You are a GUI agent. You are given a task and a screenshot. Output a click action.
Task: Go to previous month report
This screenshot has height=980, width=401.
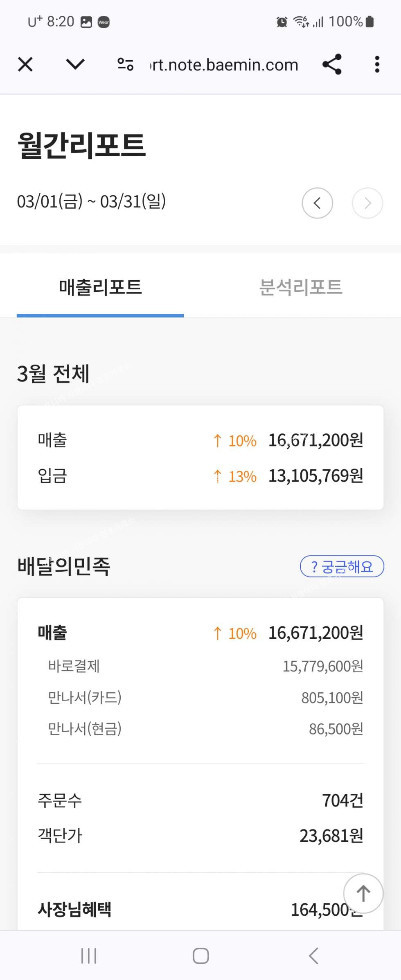pos(317,203)
